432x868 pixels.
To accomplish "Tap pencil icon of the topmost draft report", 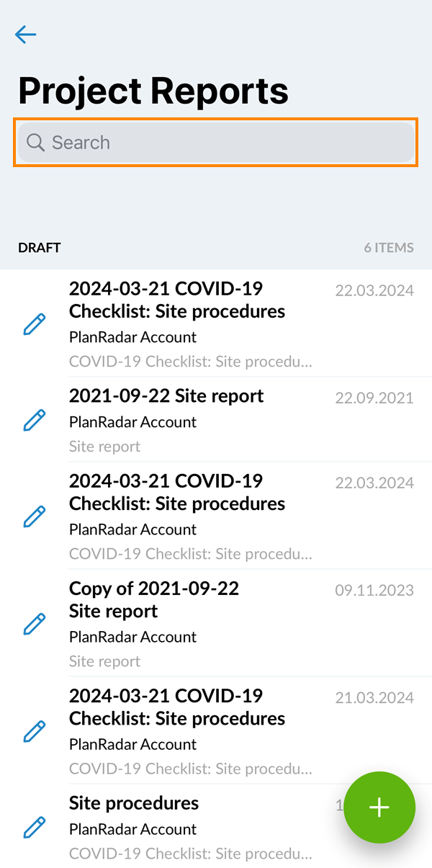I will pos(35,324).
